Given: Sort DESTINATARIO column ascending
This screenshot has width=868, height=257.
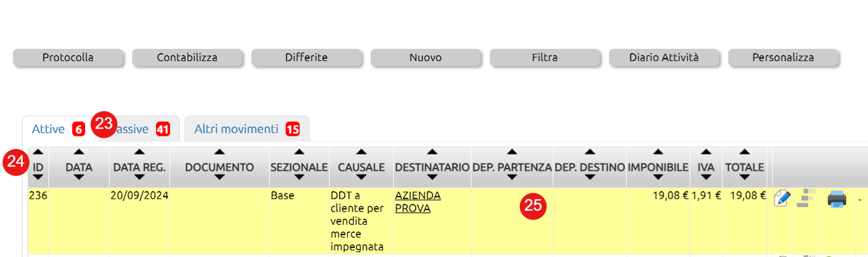Looking at the screenshot, I should tap(432, 152).
